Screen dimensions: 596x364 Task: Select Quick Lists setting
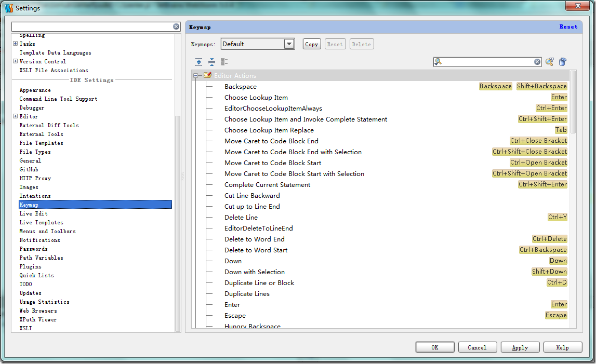36,276
